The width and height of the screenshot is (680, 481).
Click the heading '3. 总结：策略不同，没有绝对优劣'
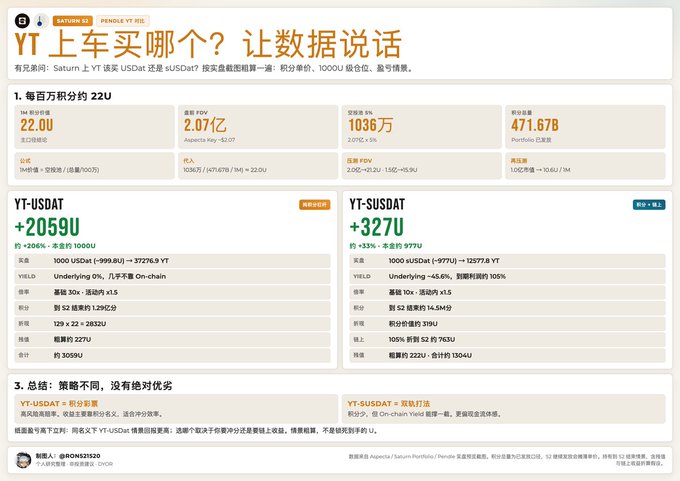[94, 386]
